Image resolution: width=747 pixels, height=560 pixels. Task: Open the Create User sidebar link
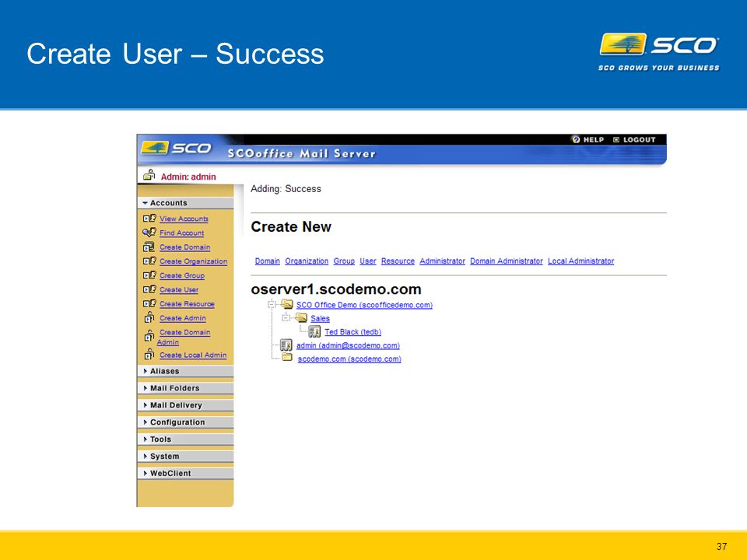pyautogui.click(x=179, y=289)
